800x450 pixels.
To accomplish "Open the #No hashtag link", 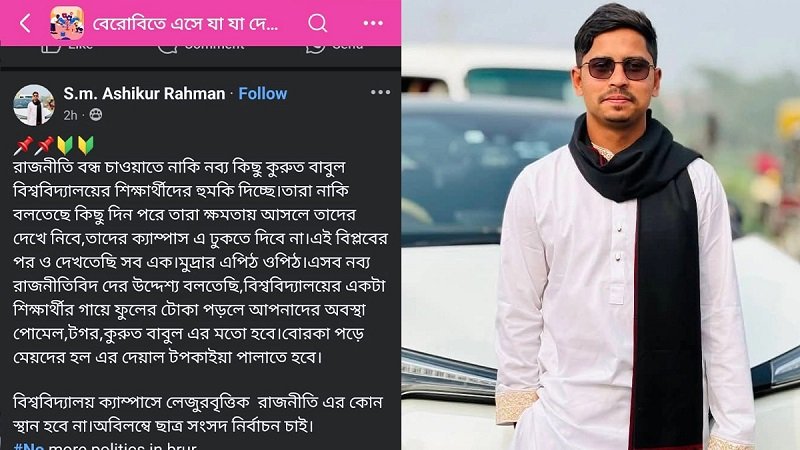I will (x=29, y=446).
